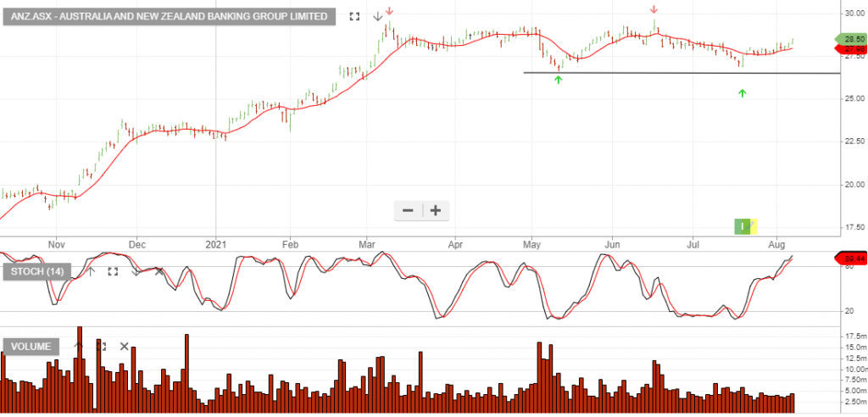Click the 12.5m volume axis label
Viewport: 868px width, 417px height.
(x=854, y=358)
